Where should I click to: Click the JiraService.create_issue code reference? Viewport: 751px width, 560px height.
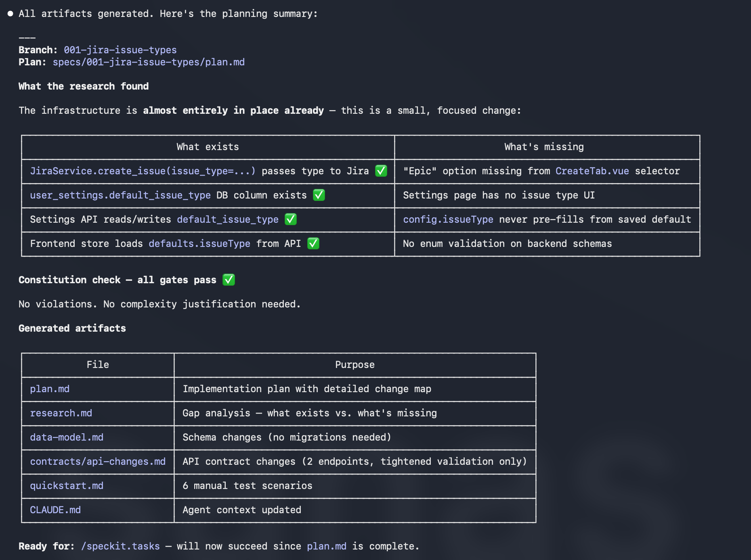point(143,171)
